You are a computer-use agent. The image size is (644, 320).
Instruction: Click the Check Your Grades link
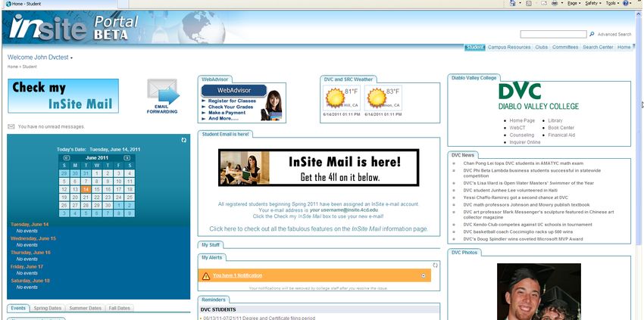230,107
